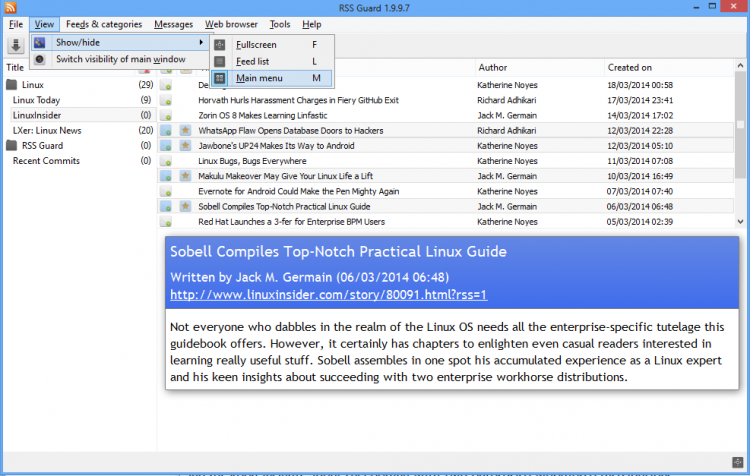
Task: Toggle star on WhatsApp Flaw Opens Database message
Action: point(185,130)
